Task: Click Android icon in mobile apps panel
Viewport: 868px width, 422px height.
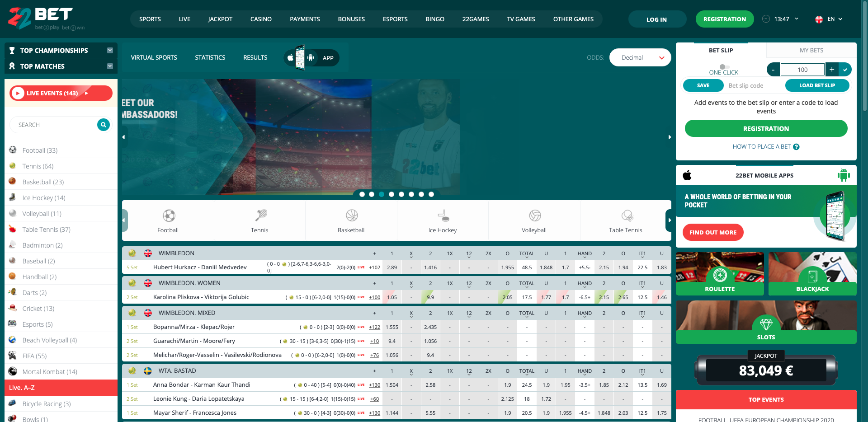Action: (x=844, y=175)
